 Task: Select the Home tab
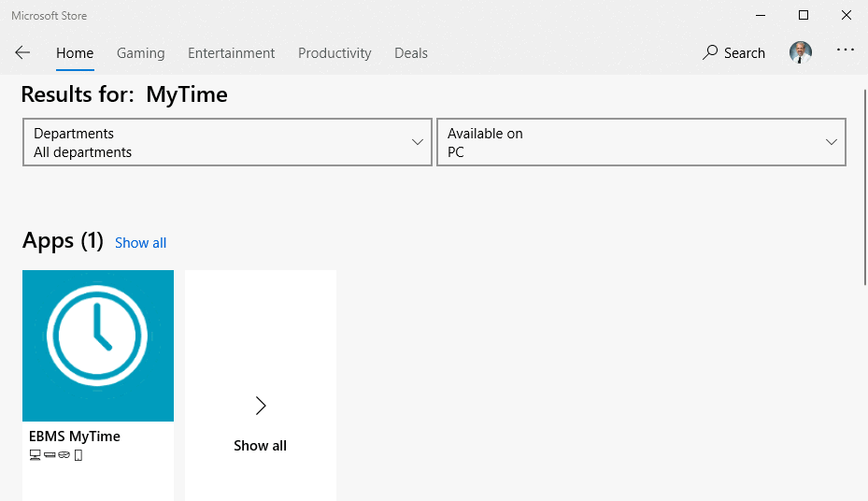pyautogui.click(x=75, y=53)
